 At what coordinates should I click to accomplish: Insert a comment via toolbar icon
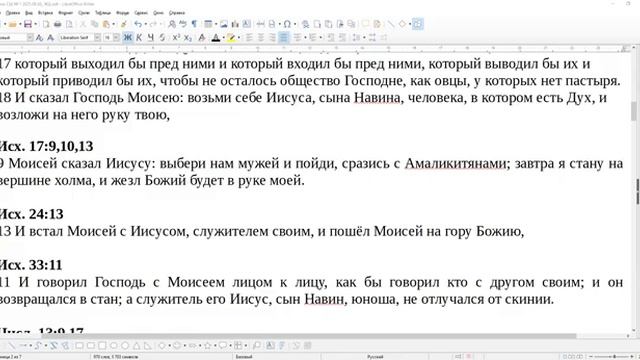[365, 24]
